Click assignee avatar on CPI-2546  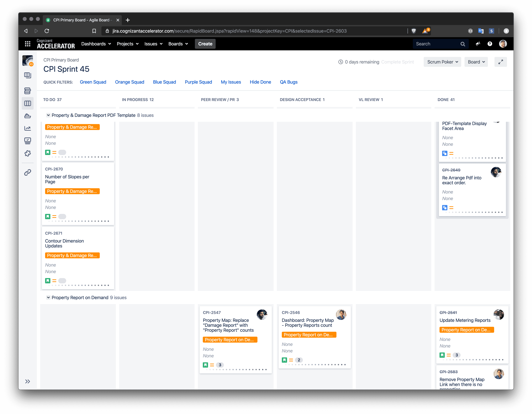tap(341, 315)
